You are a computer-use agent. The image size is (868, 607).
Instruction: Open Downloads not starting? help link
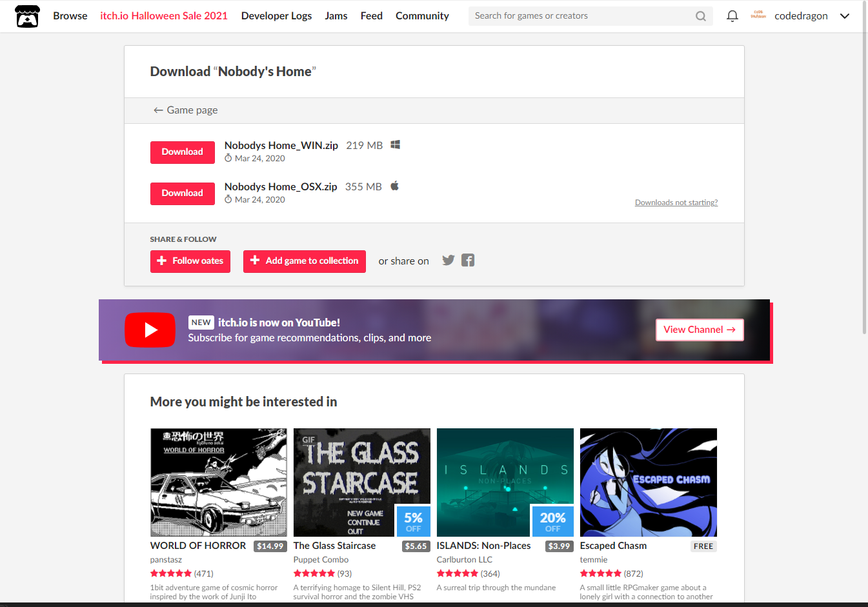(676, 203)
